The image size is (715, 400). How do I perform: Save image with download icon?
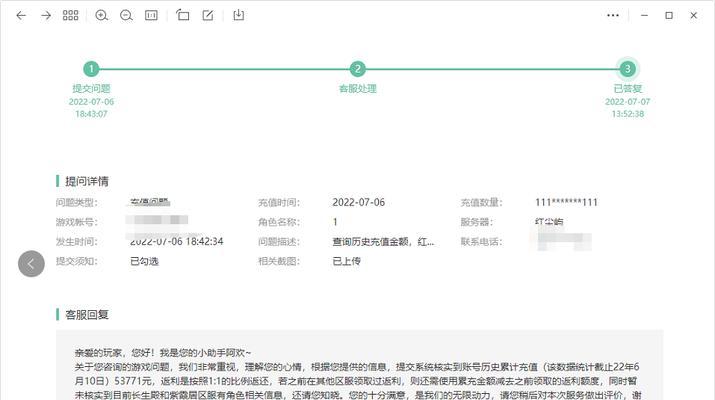(x=238, y=16)
